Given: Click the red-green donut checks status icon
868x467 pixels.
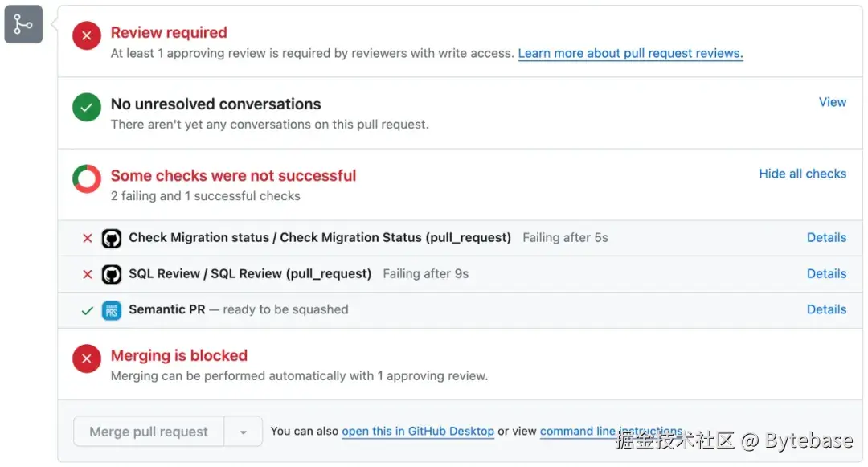Looking at the screenshot, I should pyautogui.click(x=87, y=179).
